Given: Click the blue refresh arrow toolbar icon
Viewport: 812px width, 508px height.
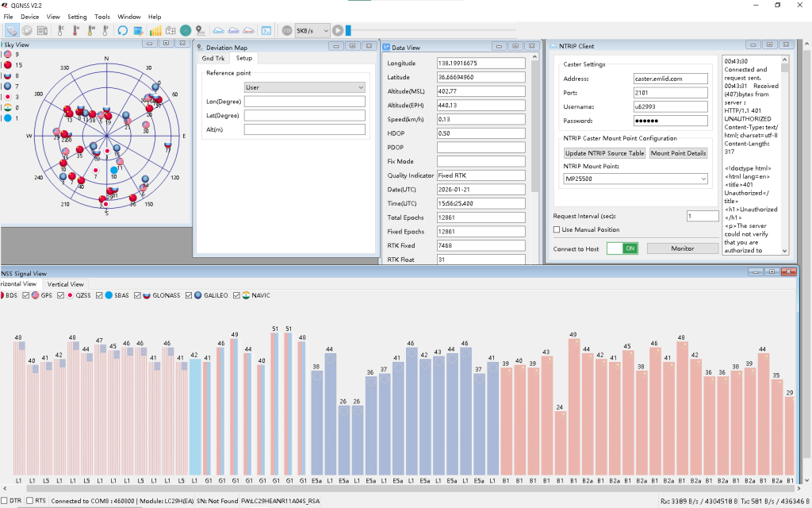Looking at the screenshot, I should tap(123, 30).
